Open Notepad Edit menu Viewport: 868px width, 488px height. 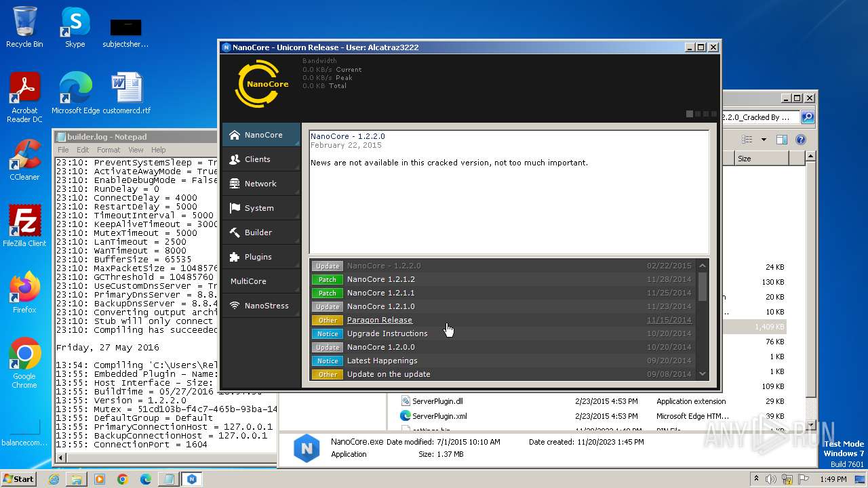[x=83, y=150]
